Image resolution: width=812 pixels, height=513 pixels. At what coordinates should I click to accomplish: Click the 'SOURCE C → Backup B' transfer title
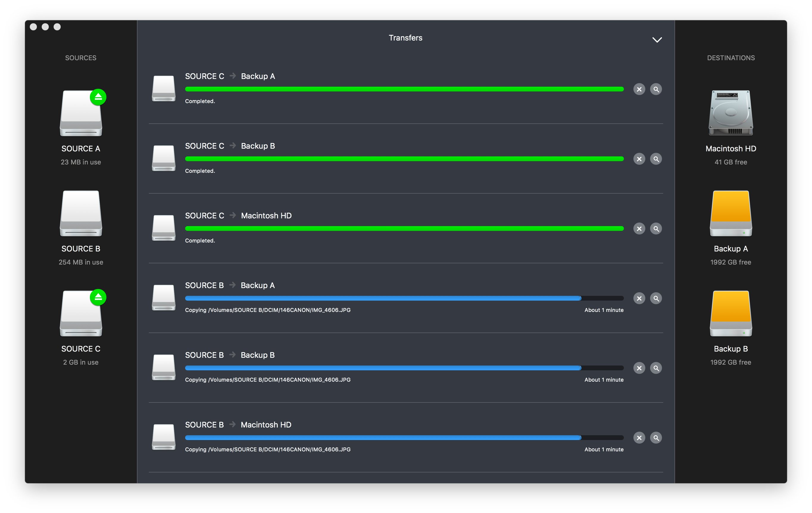coord(230,146)
